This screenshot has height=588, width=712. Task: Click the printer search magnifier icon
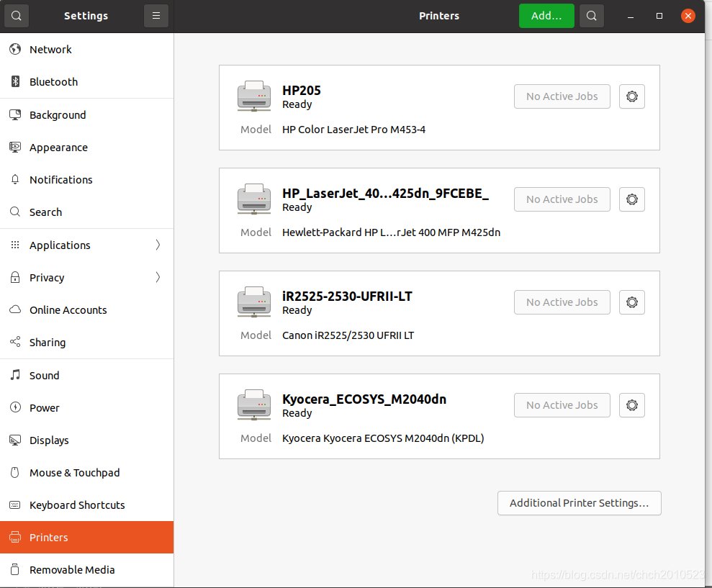coord(592,16)
